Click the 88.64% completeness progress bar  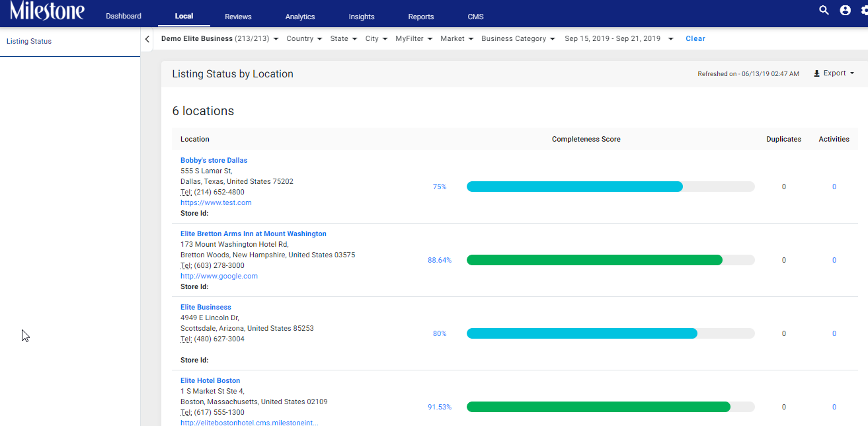[610, 260]
